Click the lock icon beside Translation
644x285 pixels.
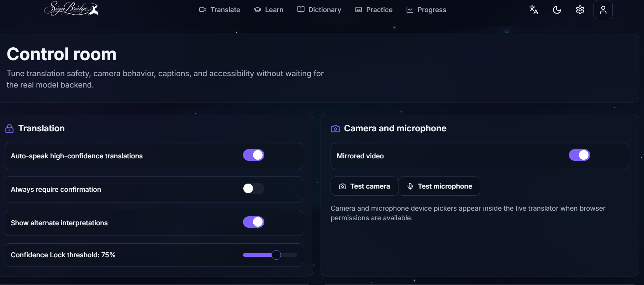pyautogui.click(x=10, y=128)
